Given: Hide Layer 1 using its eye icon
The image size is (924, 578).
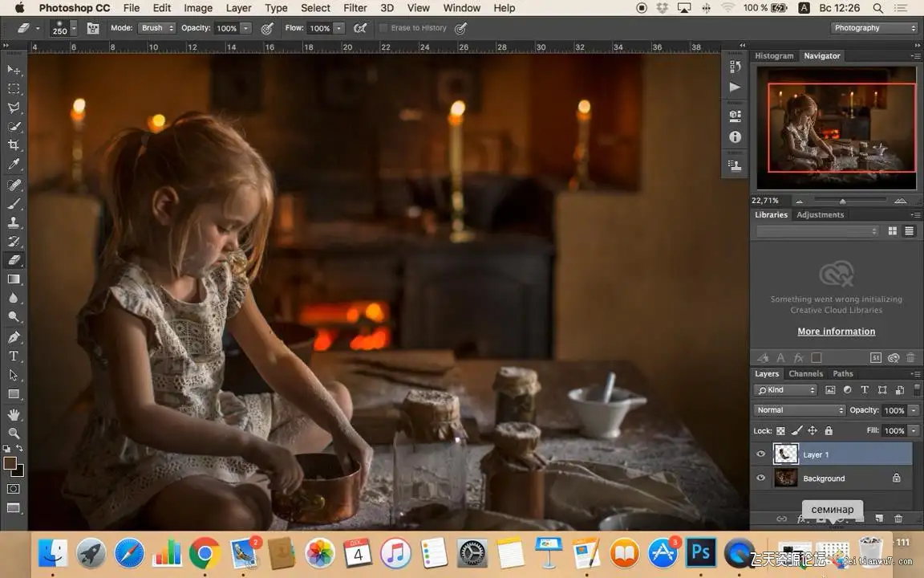Looking at the screenshot, I should [x=761, y=454].
